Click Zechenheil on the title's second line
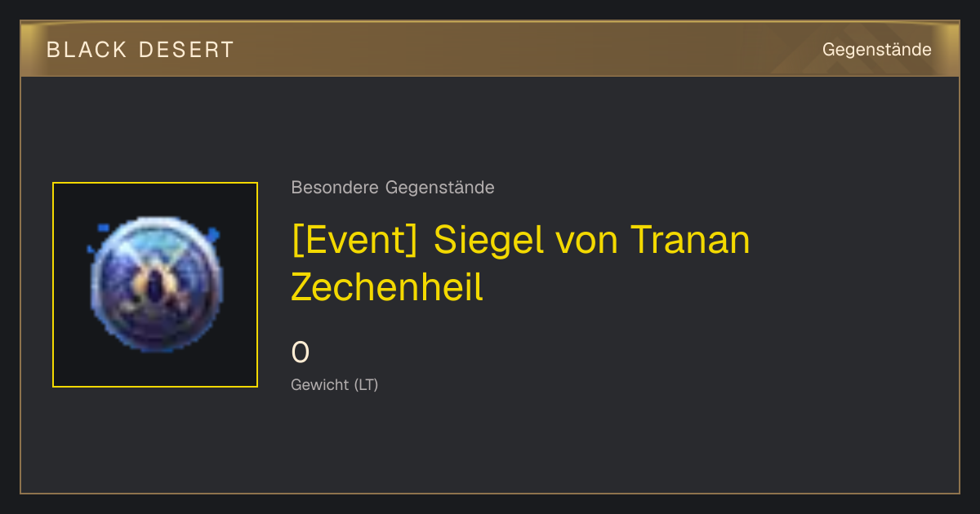Viewport: 980px width, 514px height. [x=387, y=287]
